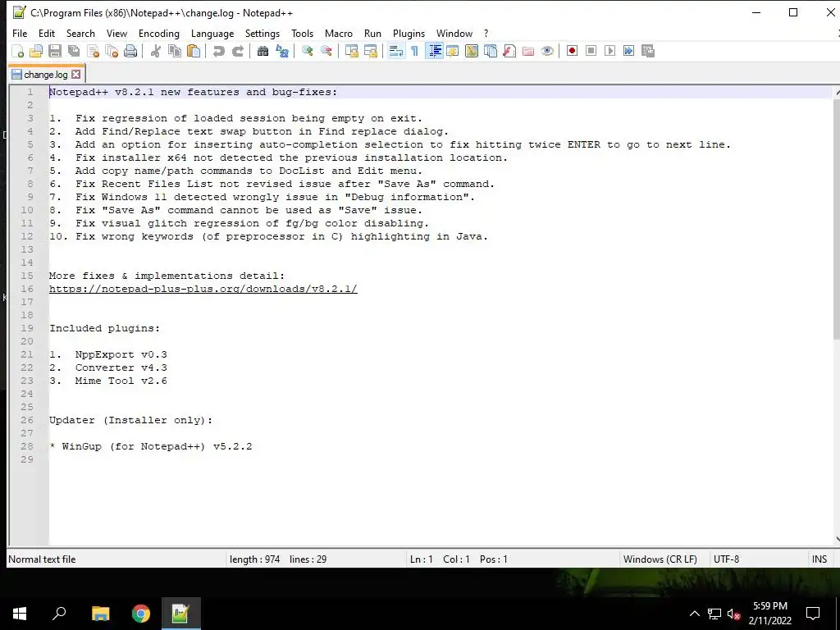Click the Stop Recording macro icon

tap(591, 51)
